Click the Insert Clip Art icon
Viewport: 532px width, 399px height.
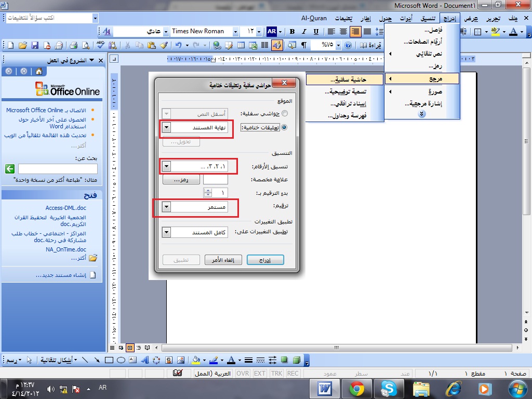(169, 360)
